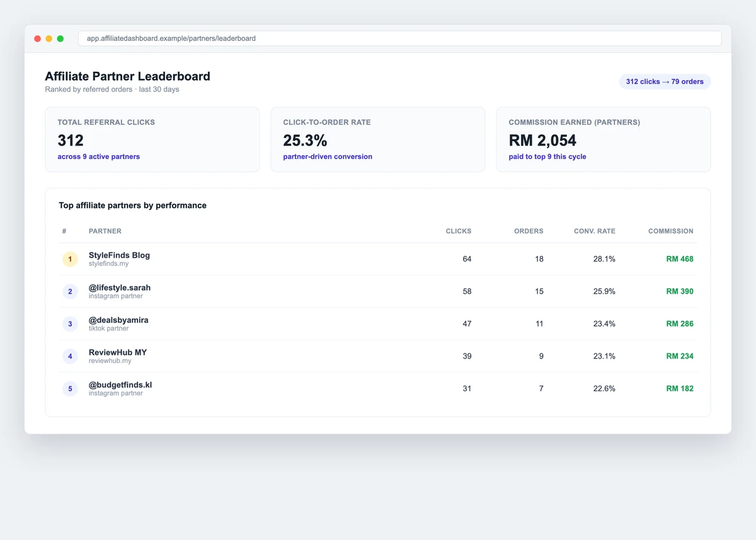This screenshot has width=756, height=540.
Task: Click 'partner-driven conversion' caption
Action: pyautogui.click(x=328, y=156)
